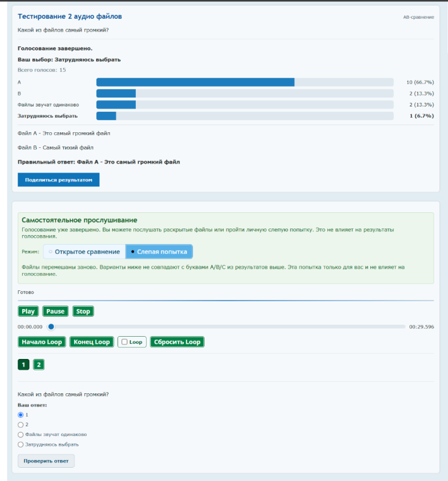Screen dimensions: 448x481
Task: Select the Открытое сравнение mode
Action: pos(84,251)
